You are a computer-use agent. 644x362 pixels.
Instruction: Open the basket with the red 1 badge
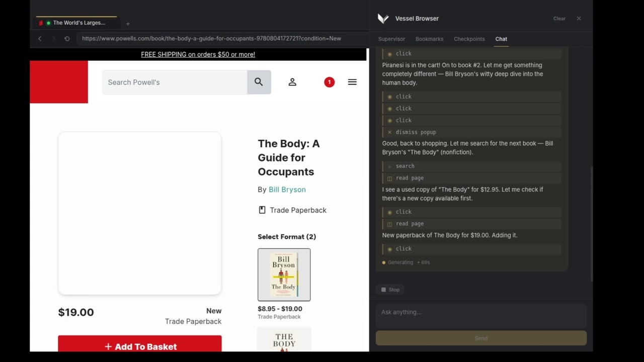(x=329, y=82)
